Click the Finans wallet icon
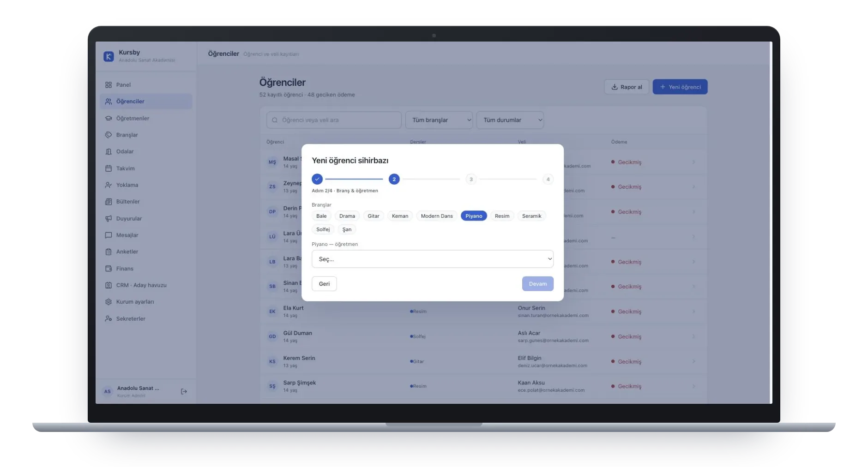 pos(108,269)
